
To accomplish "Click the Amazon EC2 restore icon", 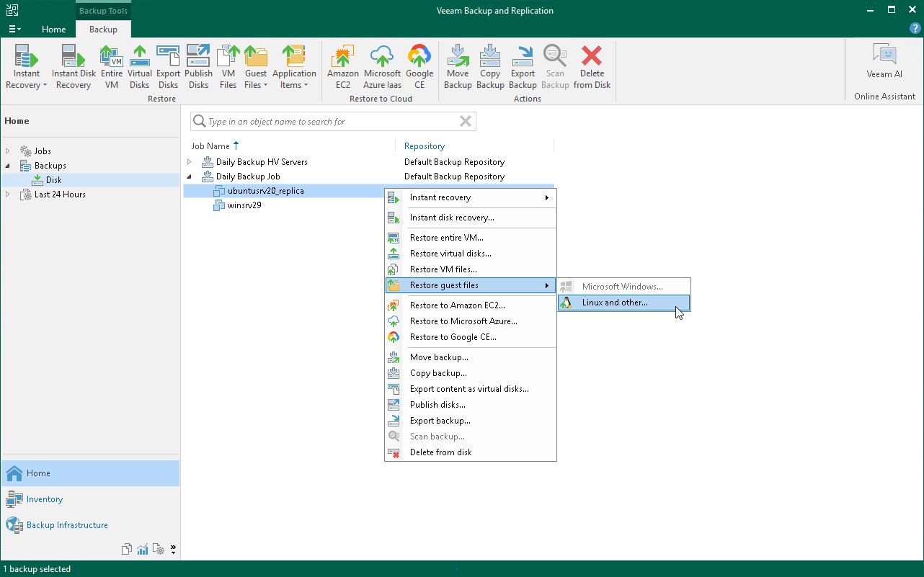I will [343, 67].
